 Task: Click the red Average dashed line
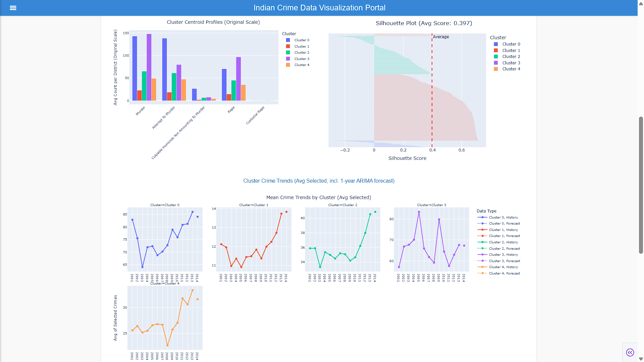pyautogui.click(x=432, y=90)
